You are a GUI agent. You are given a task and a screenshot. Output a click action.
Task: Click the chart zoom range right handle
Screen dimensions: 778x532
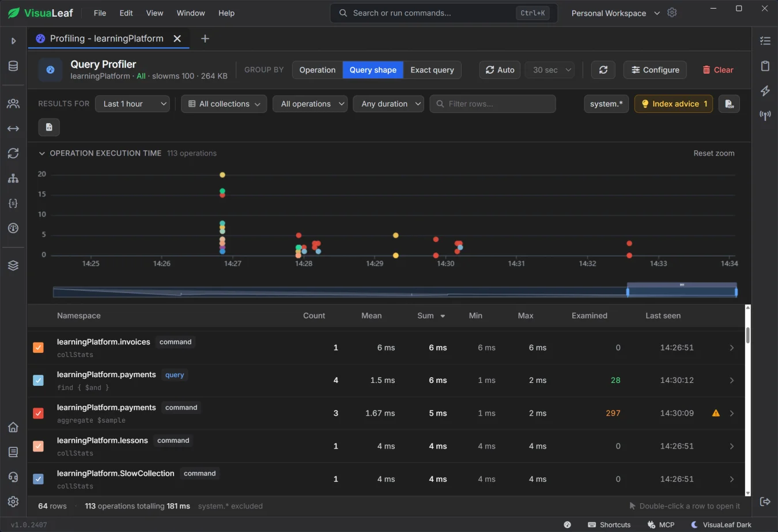coord(736,292)
